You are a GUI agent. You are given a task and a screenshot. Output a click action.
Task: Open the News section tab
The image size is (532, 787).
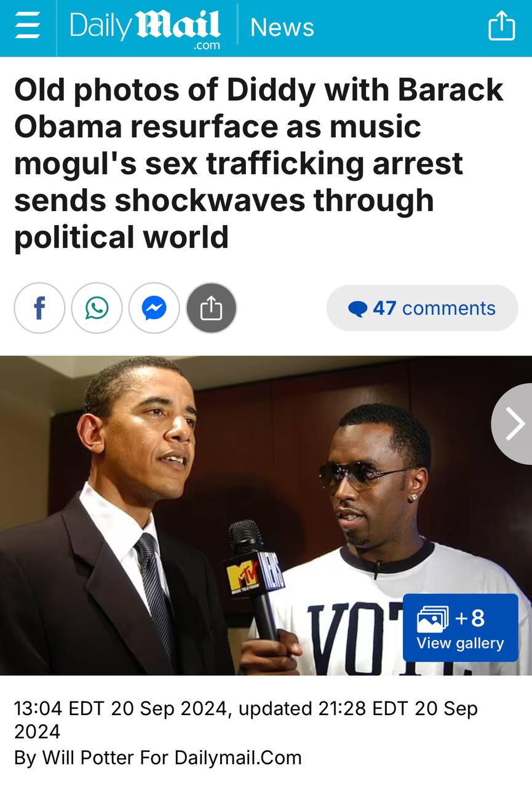coord(282,28)
